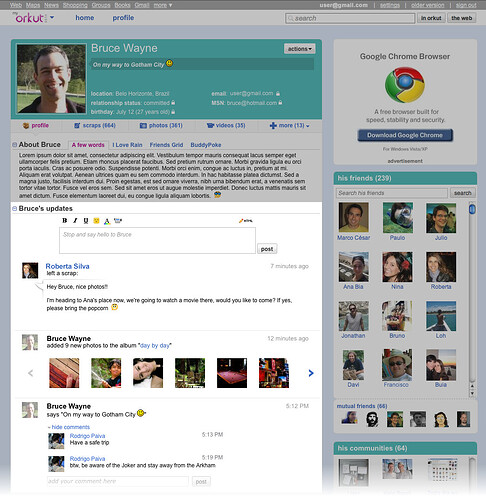Click the lock icon next to birthday
Viewport: 486px width, 500px height.
(x=173, y=112)
